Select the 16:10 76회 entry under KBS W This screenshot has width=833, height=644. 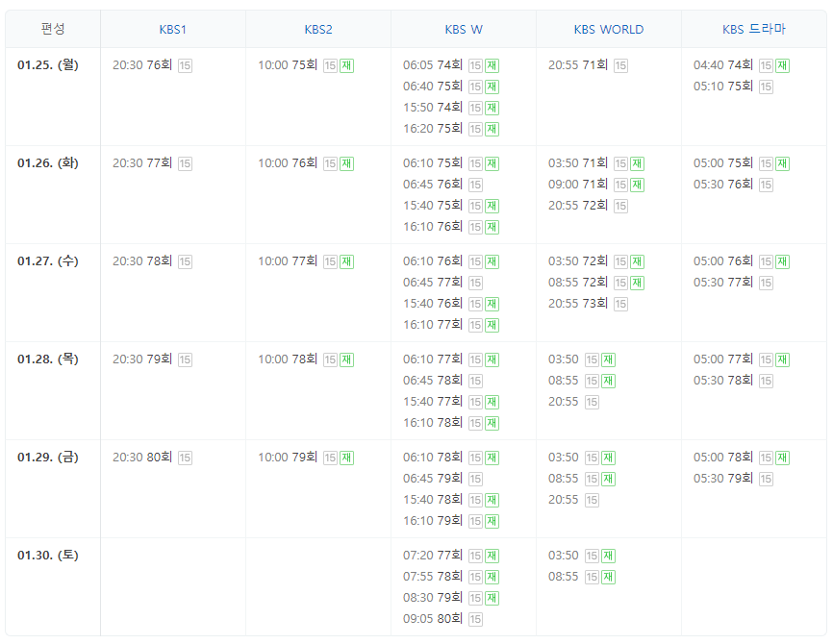433,227
